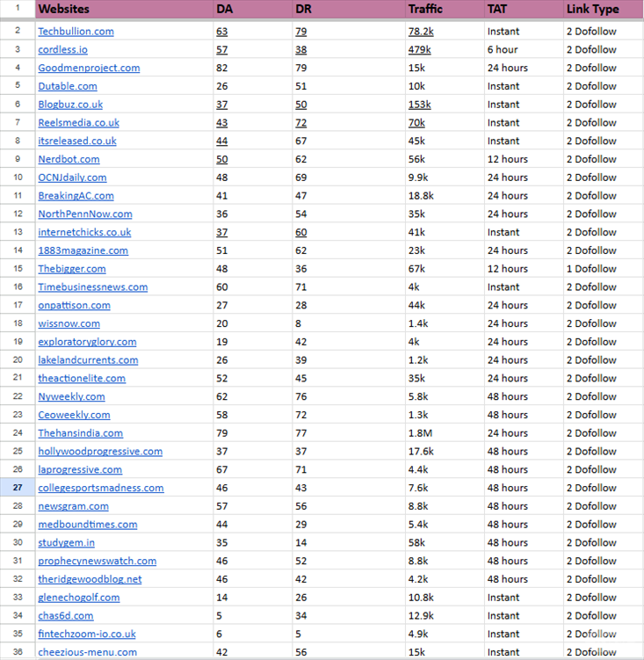
Task: Select the 1.8M traffic cell
Action: [x=445, y=433]
